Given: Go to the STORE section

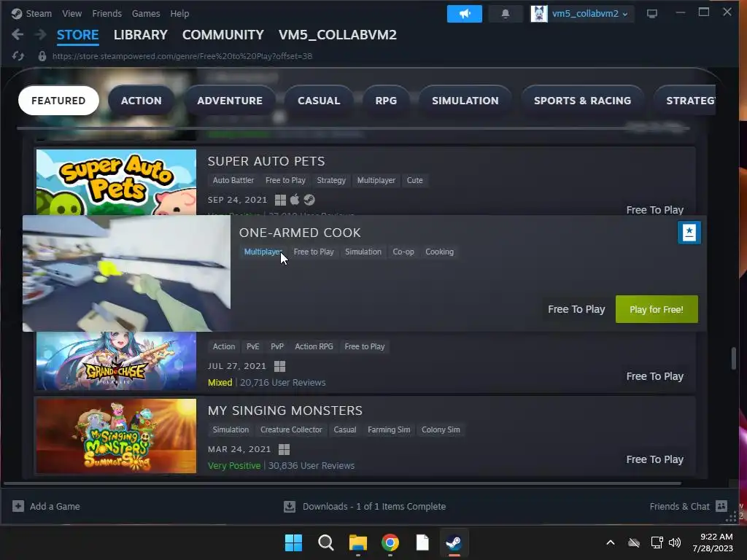Looking at the screenshot, I should 77,35.
